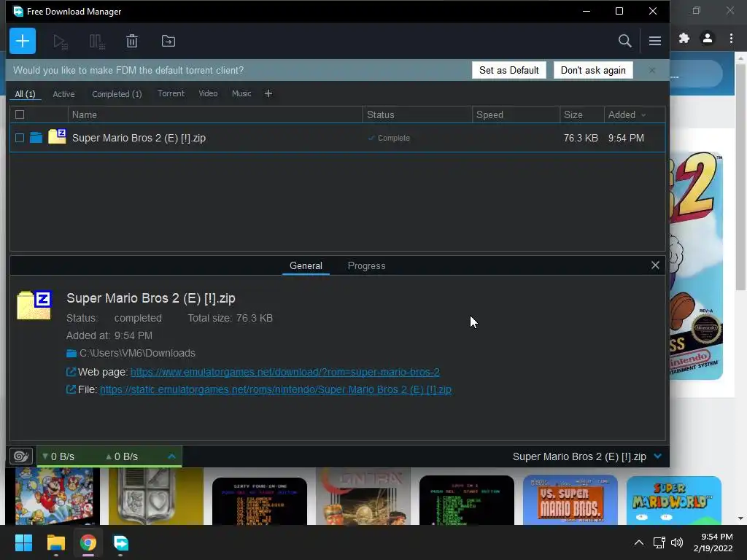Click the 0 B/s download speed indicator

coord(58,456)
